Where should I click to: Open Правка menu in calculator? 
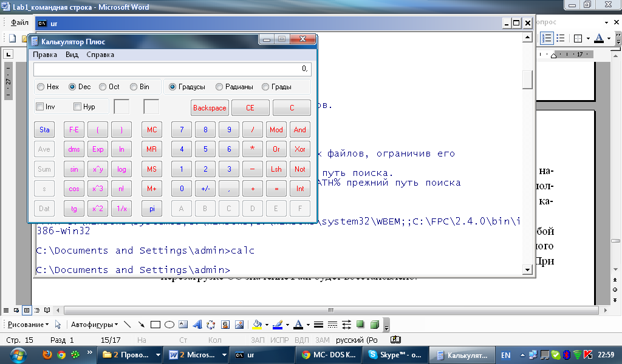coord(45,55)
